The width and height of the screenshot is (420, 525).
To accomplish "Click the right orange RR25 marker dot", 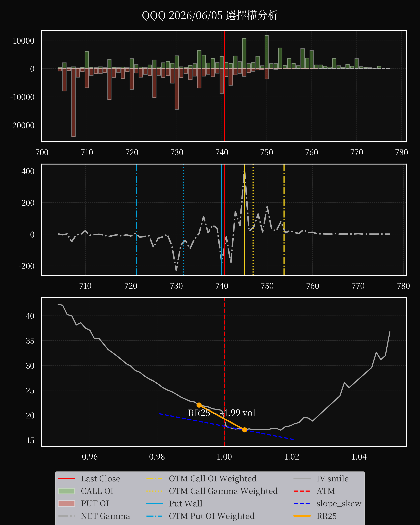I will coord(244,430).
